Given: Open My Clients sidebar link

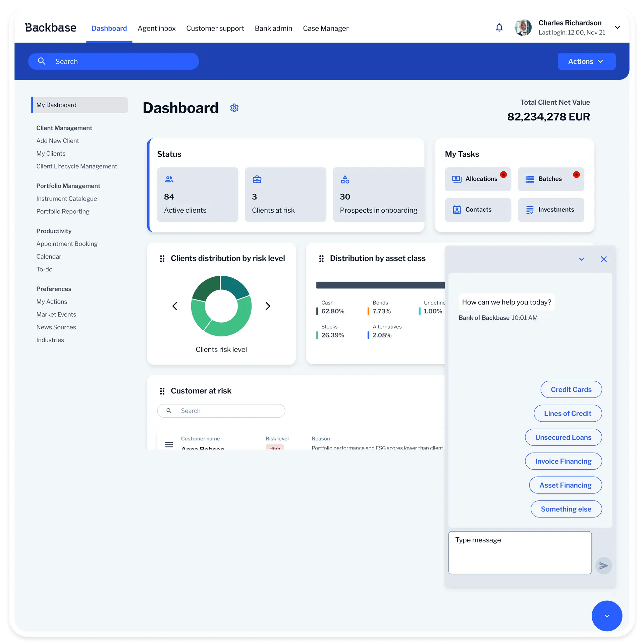Looking at the screenshot, I should point(51,154).
